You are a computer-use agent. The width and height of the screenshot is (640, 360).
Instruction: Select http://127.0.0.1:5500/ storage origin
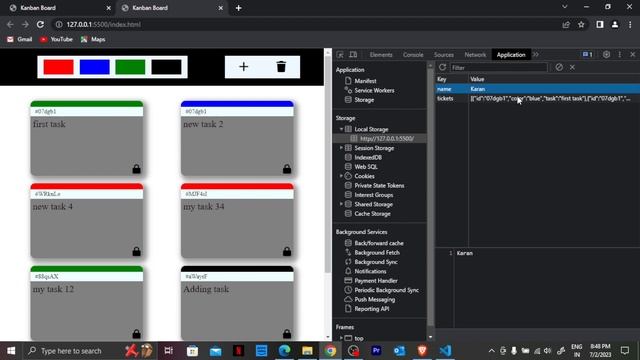coord(387,139)
